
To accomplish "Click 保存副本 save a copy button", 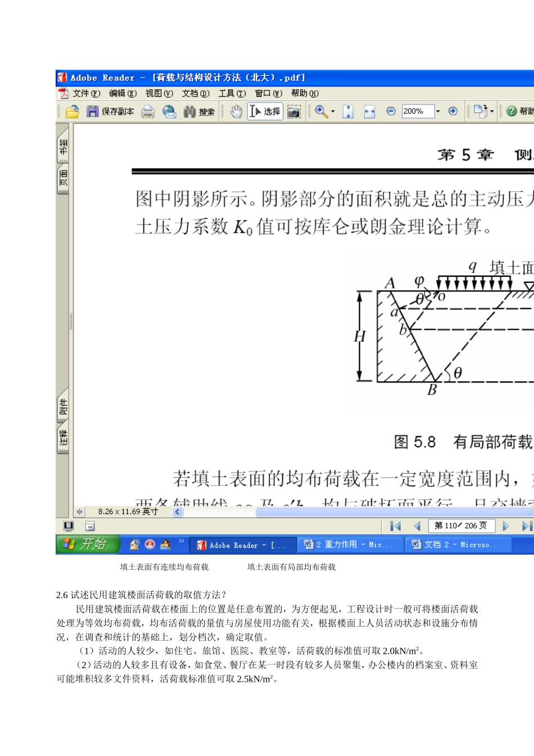I will [x=111, y=111].
